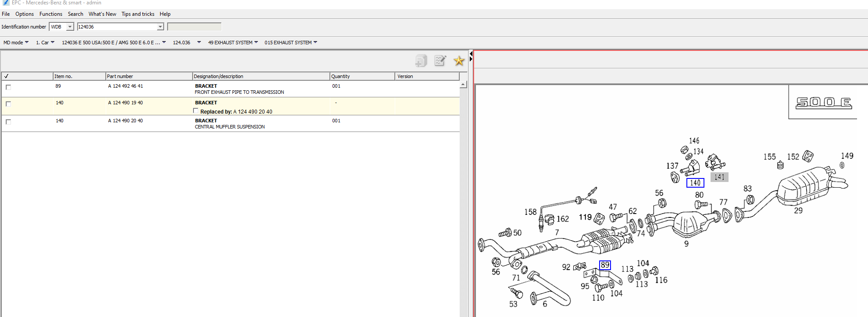Click callout 152 in the exhaust diagram
The image size is (868, 317).
pos(793,157)
